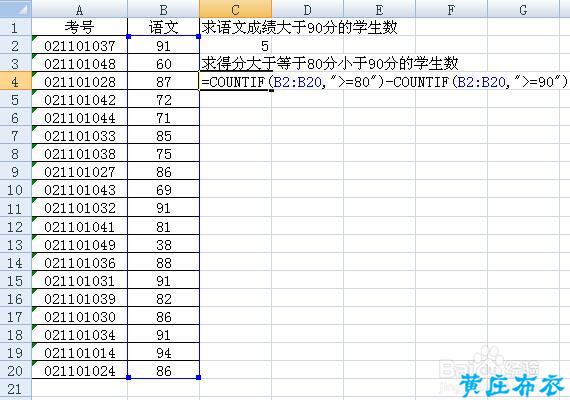Click exam number 021101043
Viewport: 570px width, 400px height.
point(80,189)
